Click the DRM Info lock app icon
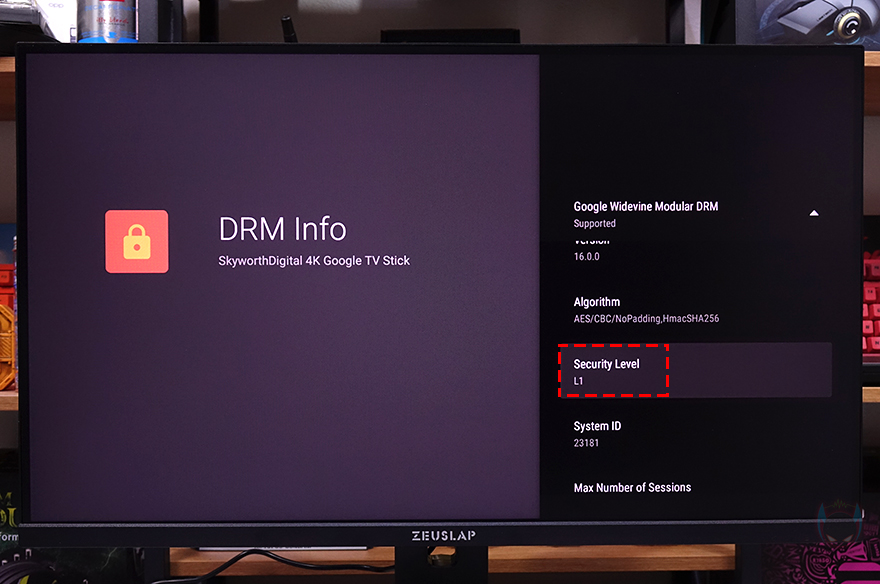The height and width of the screenshot is (584, 880). coord(136,241)
